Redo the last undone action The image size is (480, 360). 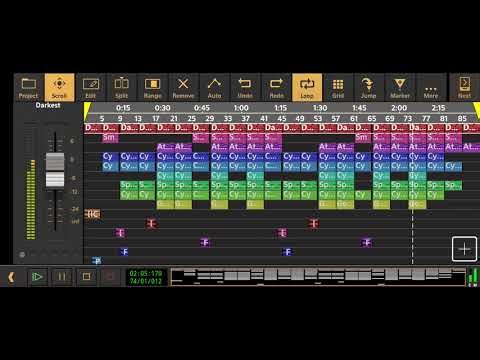coord(276,87)
